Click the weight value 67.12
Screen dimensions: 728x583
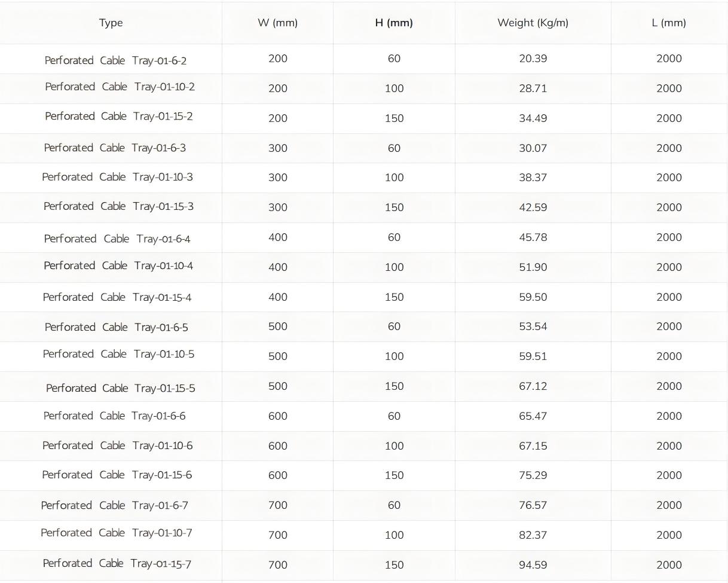533,386
